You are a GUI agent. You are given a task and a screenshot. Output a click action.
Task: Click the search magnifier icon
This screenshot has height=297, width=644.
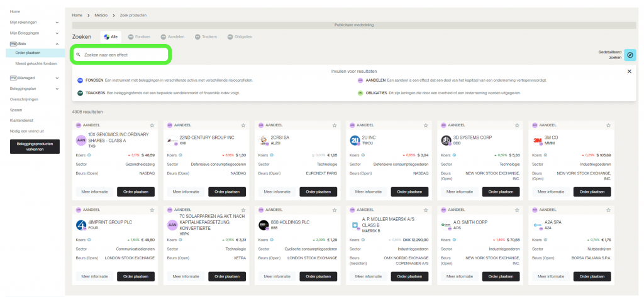click(x=79, y=55)
